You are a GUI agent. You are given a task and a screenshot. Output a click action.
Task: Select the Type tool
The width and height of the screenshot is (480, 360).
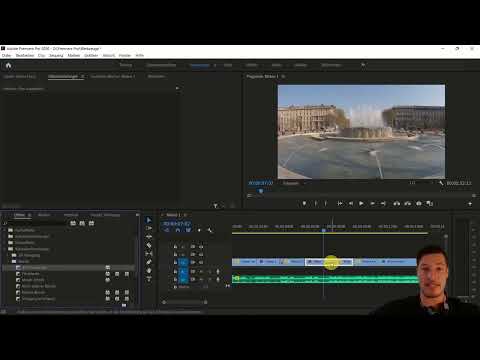[149, 279]
